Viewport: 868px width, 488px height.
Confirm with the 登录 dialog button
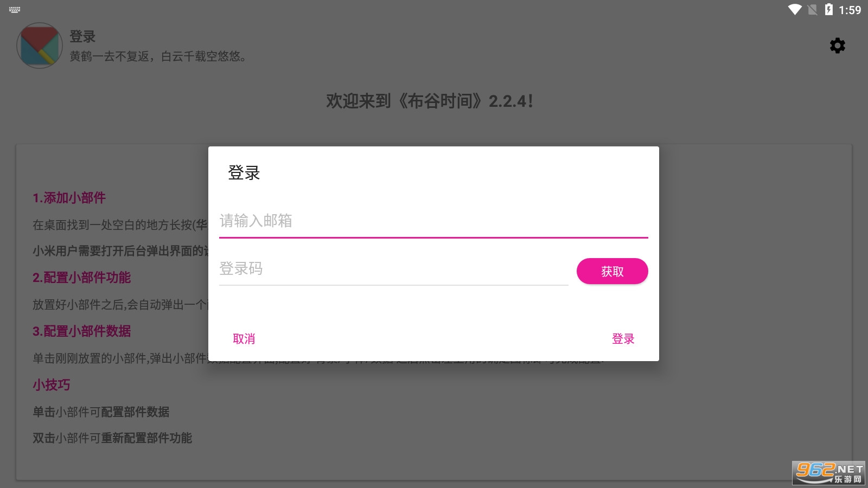[x=623, y=339]
